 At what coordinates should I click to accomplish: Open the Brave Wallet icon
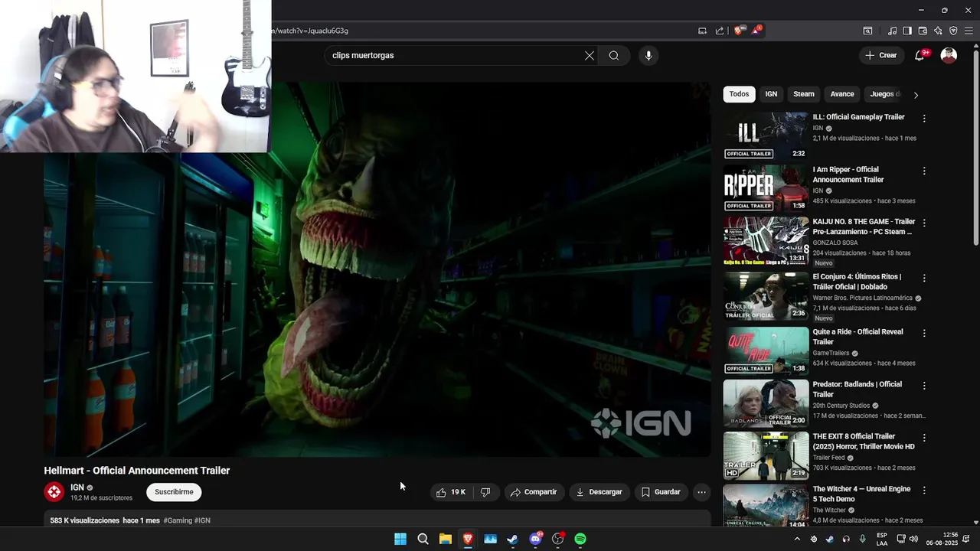(x=923, y=31)
